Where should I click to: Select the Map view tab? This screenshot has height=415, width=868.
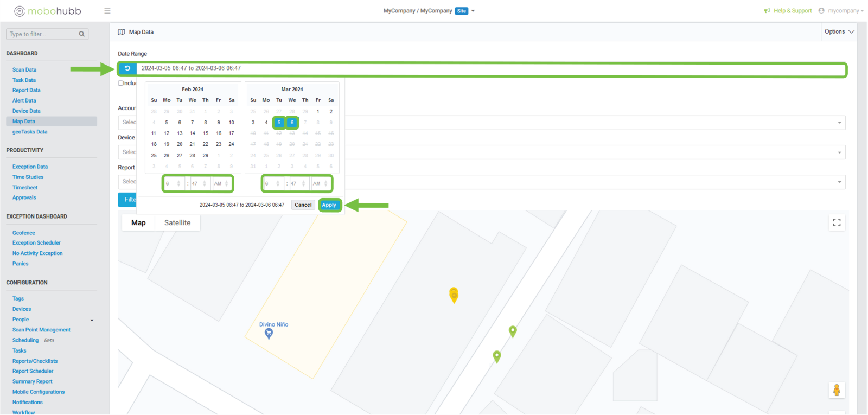point(138,223)
